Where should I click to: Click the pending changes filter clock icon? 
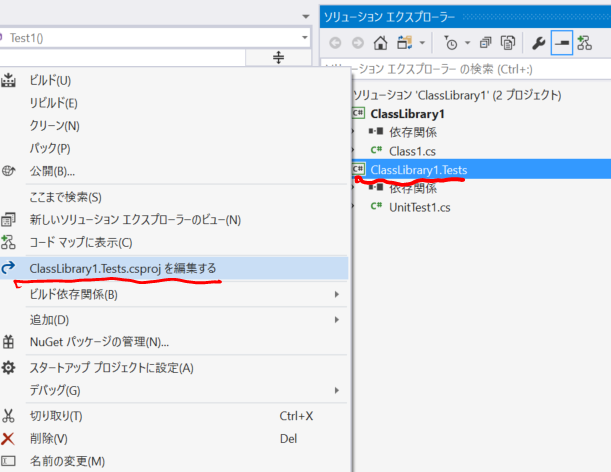click(450, 43)
